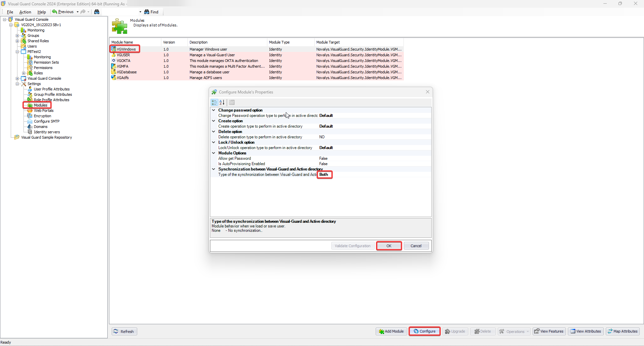Click the binoculars search icon in toolbar
Screen dimensions: 644x346
click(x=97, y=12)
